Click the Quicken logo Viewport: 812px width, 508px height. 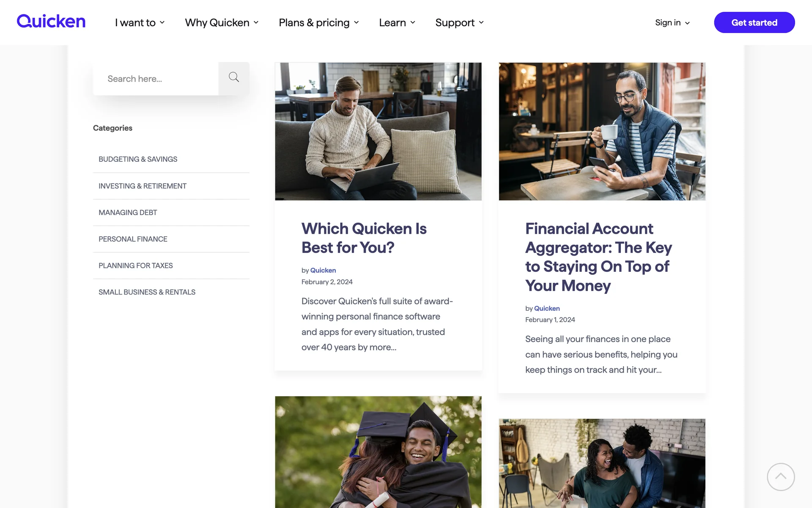[51, 21]
